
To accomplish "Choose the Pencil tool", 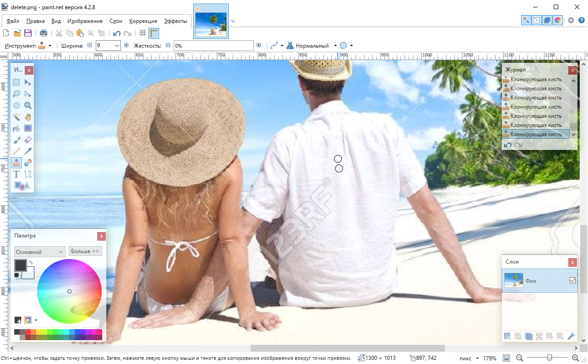I will (x=16, y=151).
